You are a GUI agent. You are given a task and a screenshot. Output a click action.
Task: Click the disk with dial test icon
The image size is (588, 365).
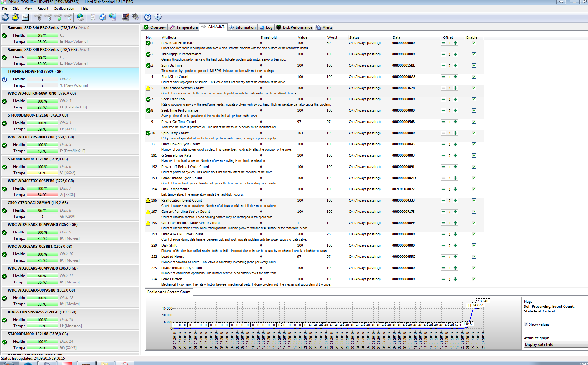(38, 17)
